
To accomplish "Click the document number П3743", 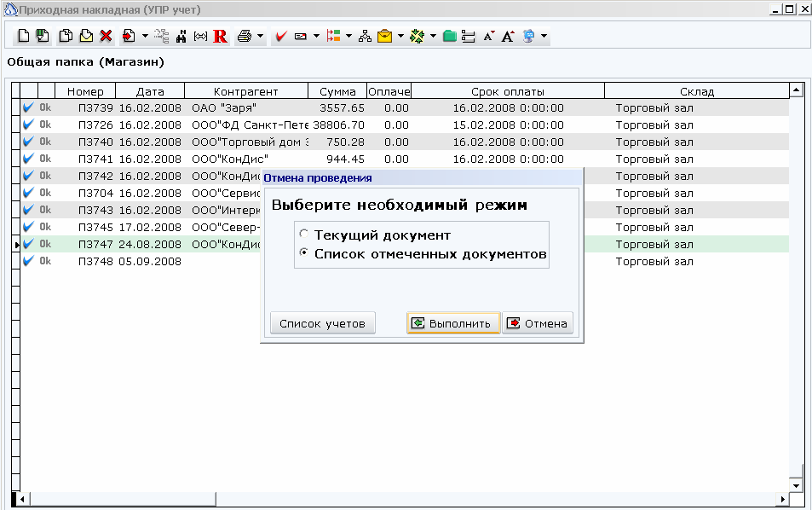I will (95, 210).
